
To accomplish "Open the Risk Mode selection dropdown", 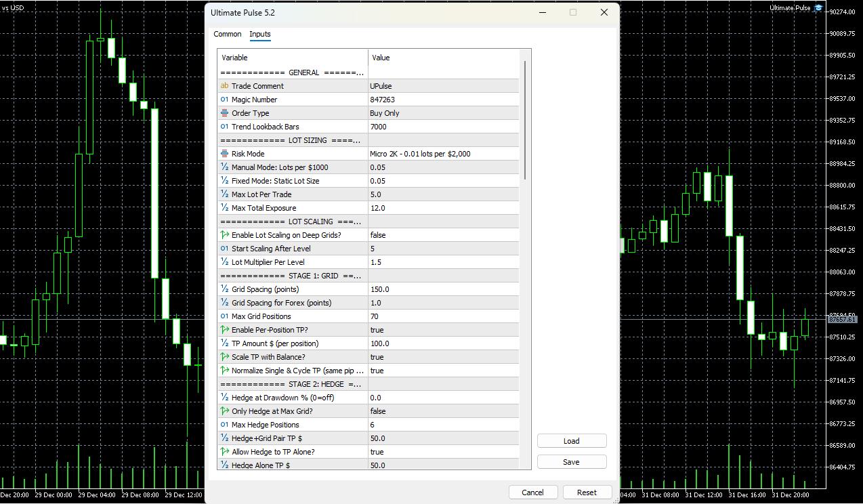I will (x=444, y=154).
